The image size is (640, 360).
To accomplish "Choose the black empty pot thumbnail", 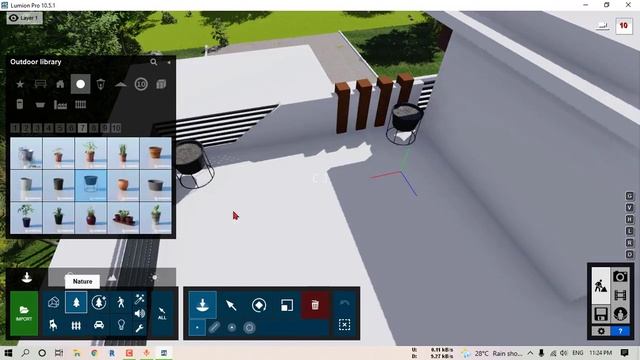I will click(x=58, y=186).
